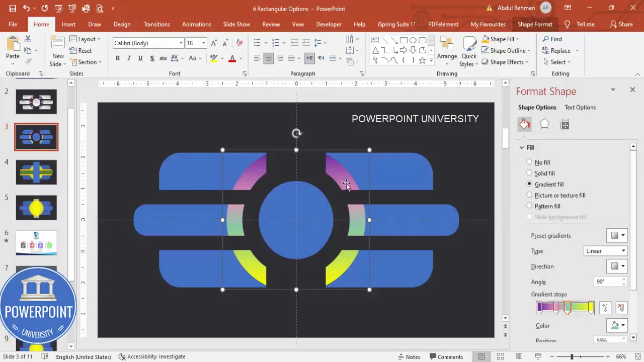Select the Size & Properties tab icon

[x=564, y=125]
